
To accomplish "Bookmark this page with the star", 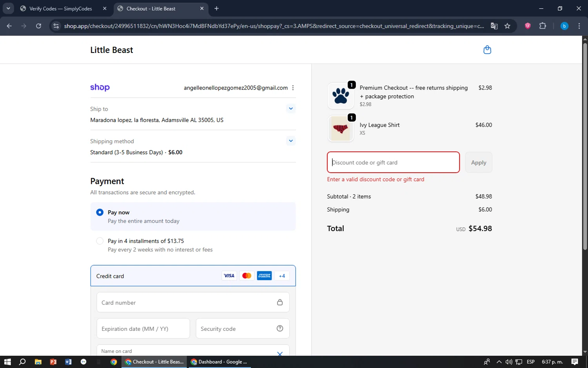I will click(507, 26).
